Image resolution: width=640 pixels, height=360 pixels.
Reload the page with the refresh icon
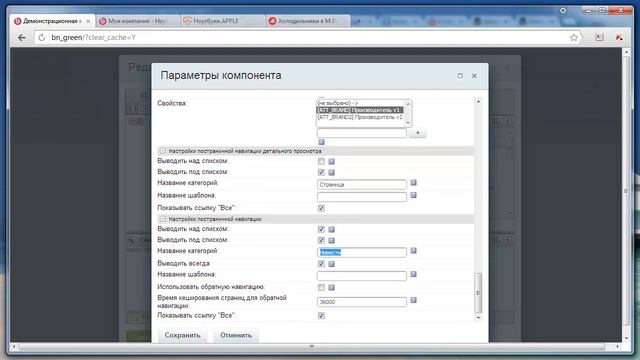pos(41,38)
